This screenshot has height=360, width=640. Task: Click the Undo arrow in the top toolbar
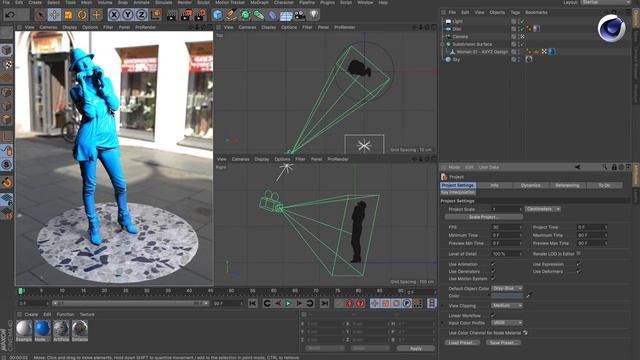pyautogui.click(x=10, y=15)
